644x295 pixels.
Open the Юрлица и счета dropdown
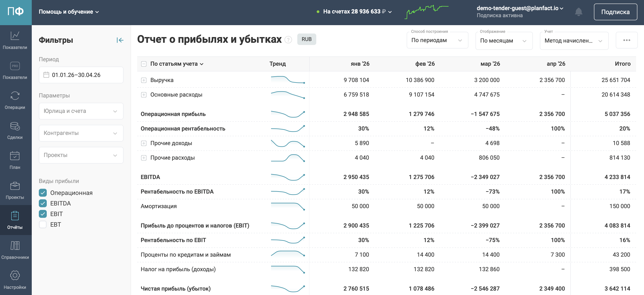point(81,111)
